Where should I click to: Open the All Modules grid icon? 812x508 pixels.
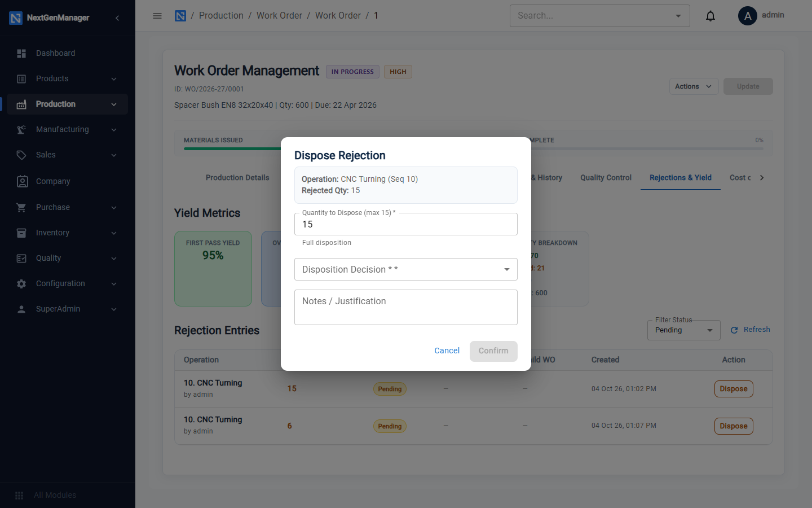pyautogui.click(x=19, y=496)
